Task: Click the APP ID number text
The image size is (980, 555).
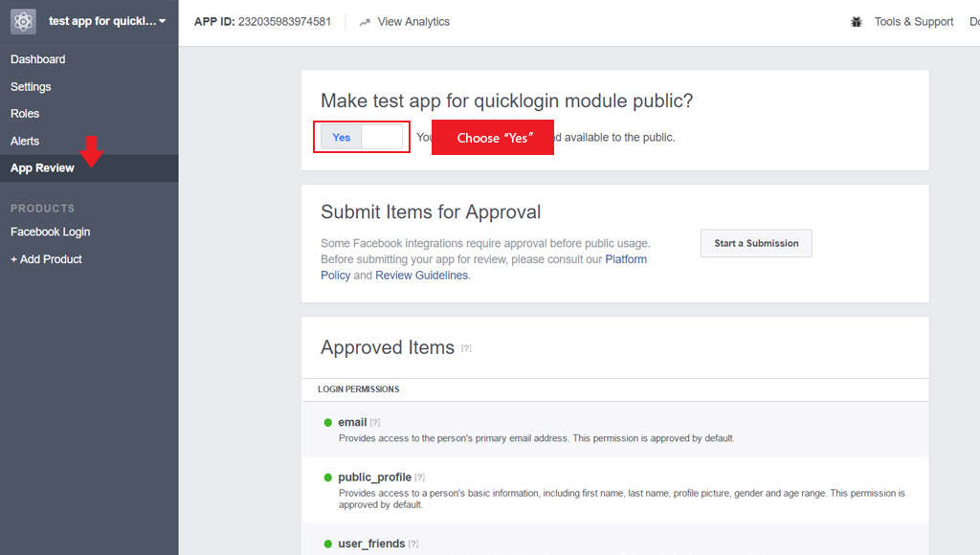Action: [x=284, y=22]
